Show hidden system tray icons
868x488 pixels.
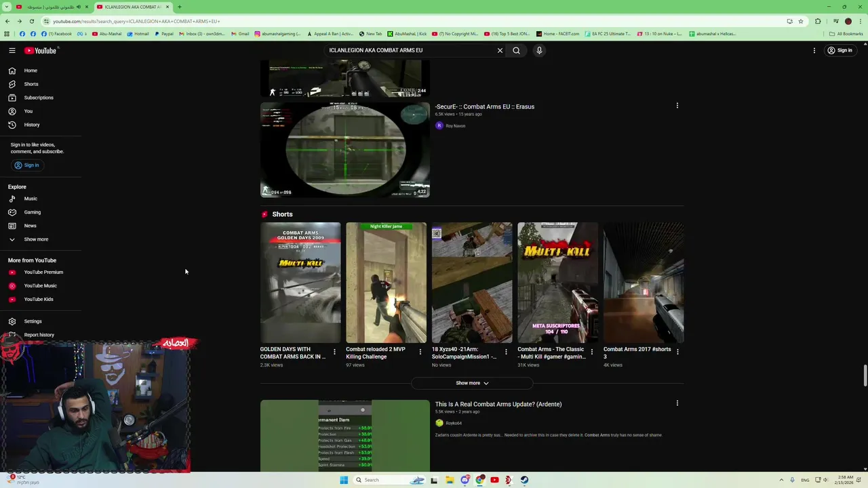pos(781,480)
